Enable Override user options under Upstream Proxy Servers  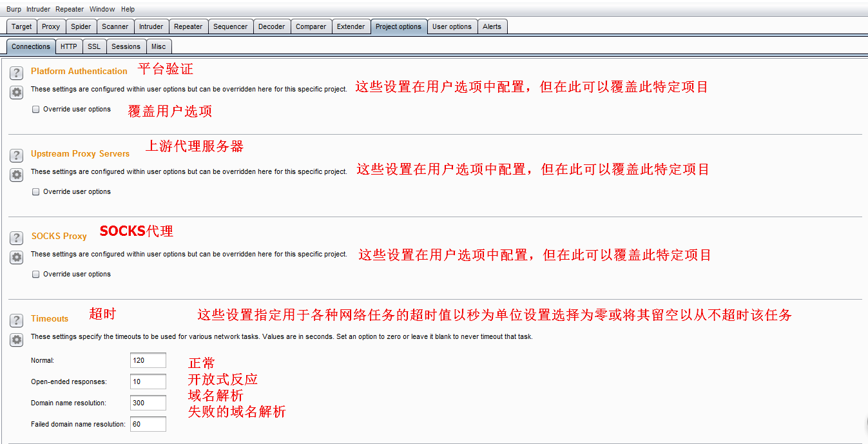click(36, 192)
